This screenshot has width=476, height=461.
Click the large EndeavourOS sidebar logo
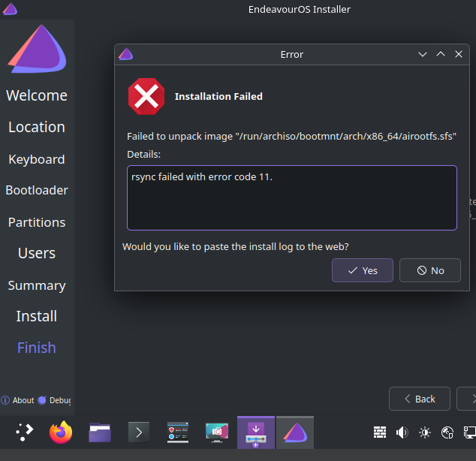click(x=37, y=49)
